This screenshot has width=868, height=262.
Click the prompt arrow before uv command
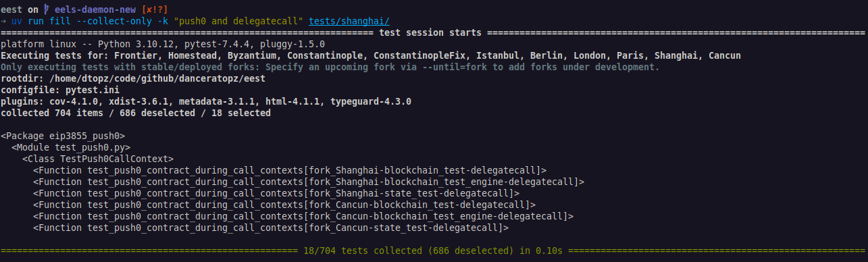click(3, 20)
